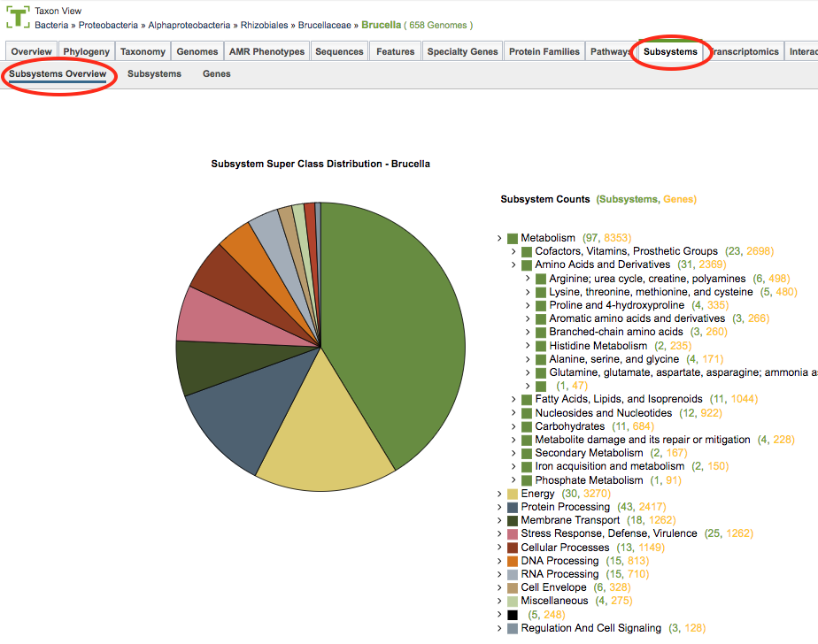Click the Brucella taxon name link

(382, 25)
